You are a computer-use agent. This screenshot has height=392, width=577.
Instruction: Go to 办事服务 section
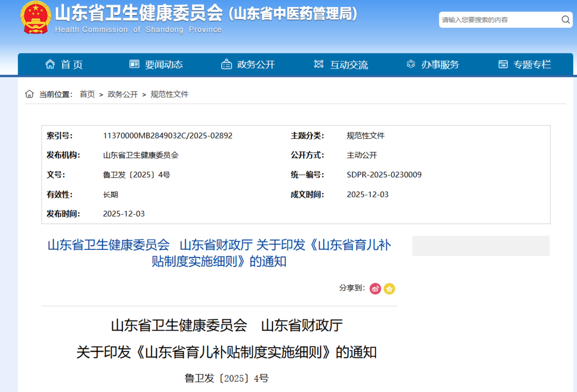(x=440, y=65)
